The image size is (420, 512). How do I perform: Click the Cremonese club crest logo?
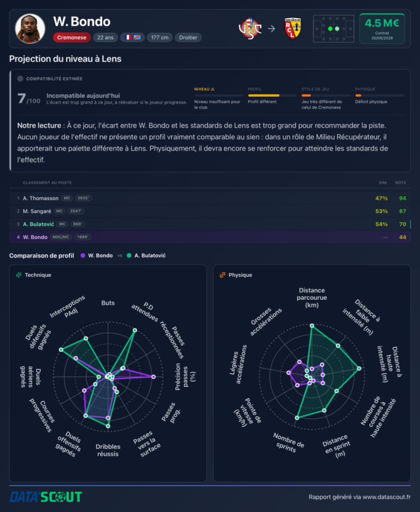pos(250,28)
